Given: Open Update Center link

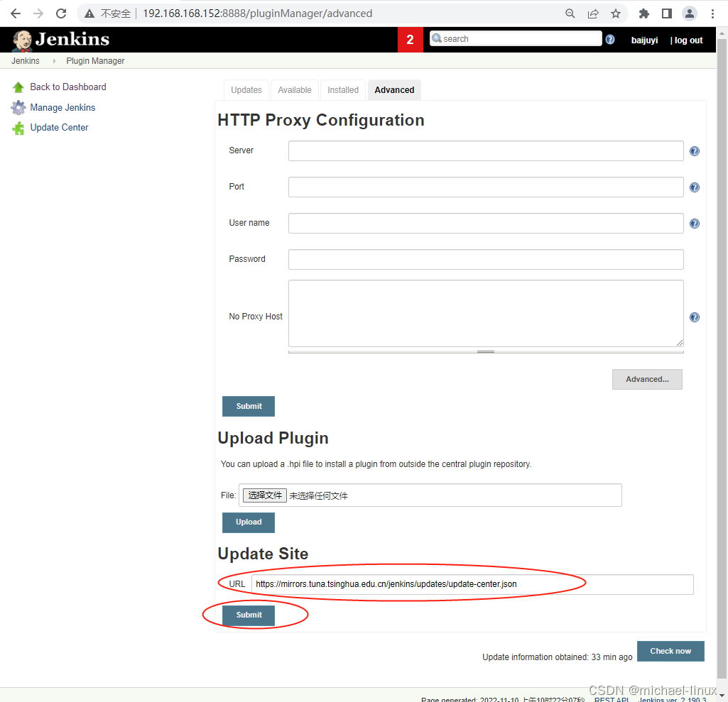Looking at the screenshot, I should point(59,128).
